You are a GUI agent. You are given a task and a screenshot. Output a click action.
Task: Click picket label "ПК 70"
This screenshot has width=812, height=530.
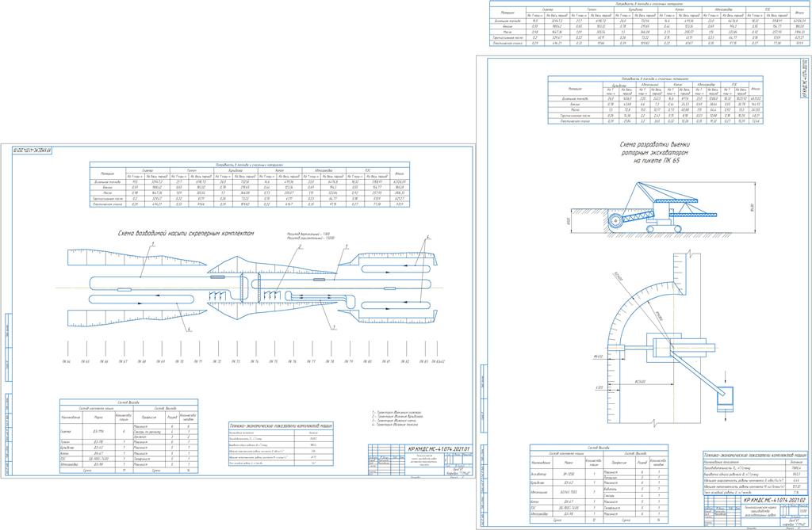click(x=180, y=361)
